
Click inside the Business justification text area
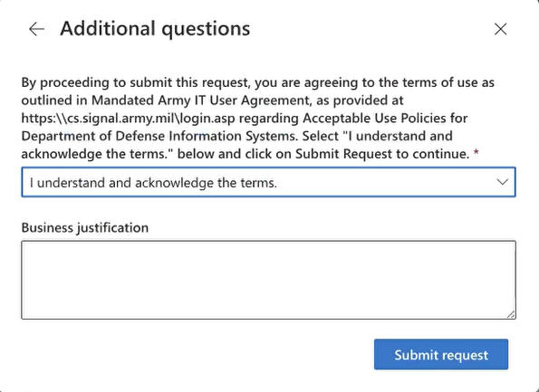point(268,280)
